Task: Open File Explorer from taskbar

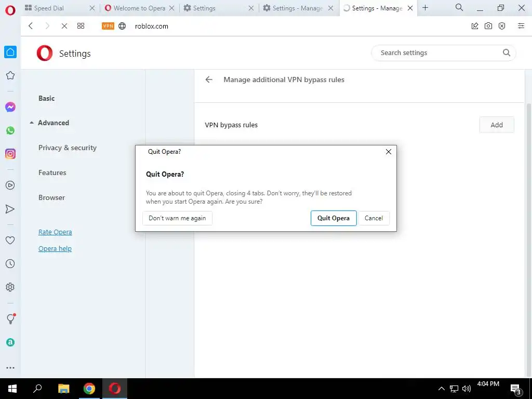Action: coord(63,389)
